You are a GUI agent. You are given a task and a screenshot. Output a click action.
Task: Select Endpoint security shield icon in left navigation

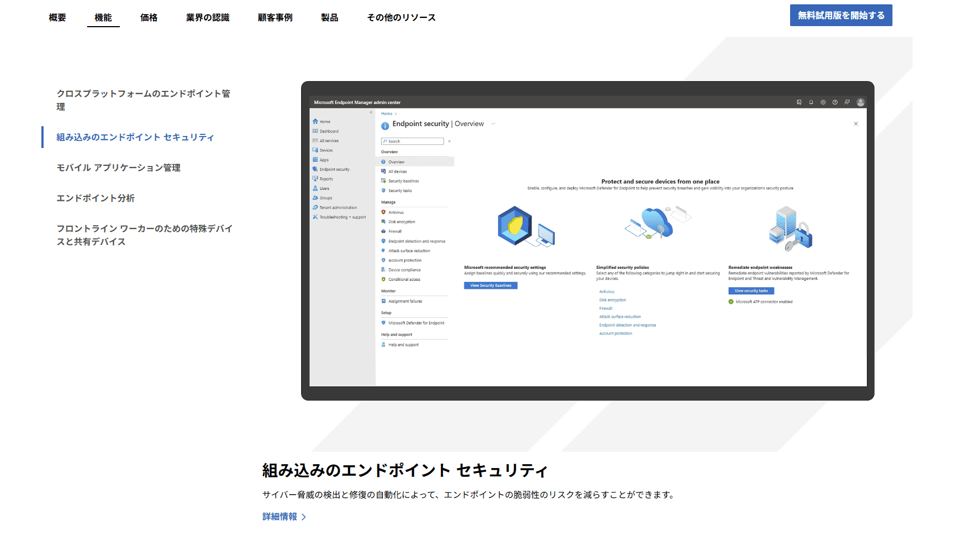pyautogui.click(x=315, y=169)
